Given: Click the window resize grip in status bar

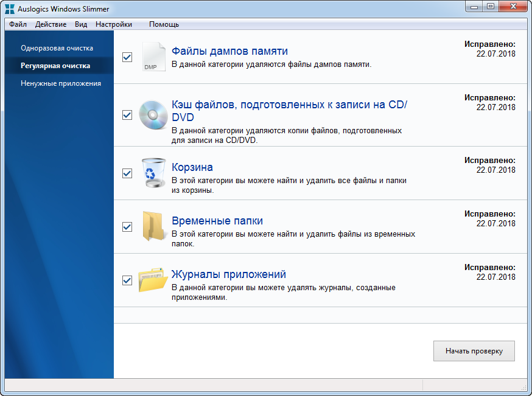Looking at the screenshot, I should click(523, 387).
